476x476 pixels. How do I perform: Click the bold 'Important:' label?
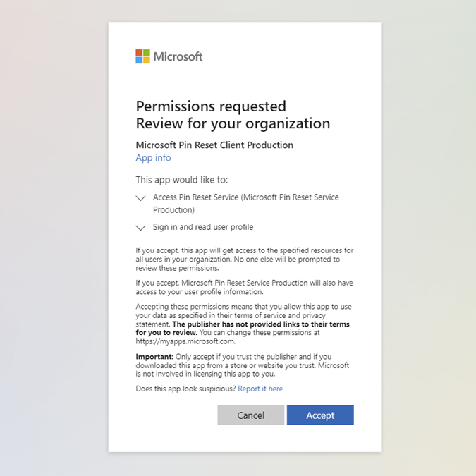tap(154, 357)
